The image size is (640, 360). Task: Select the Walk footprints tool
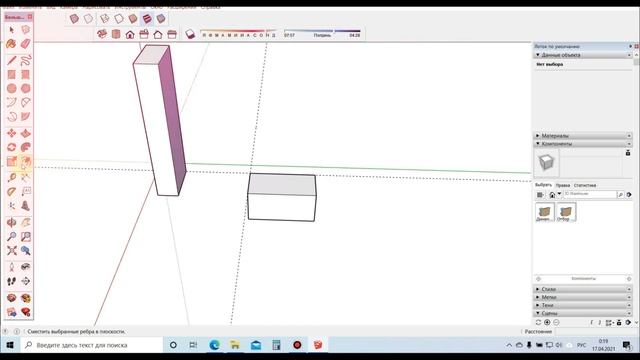pos(11,281)
